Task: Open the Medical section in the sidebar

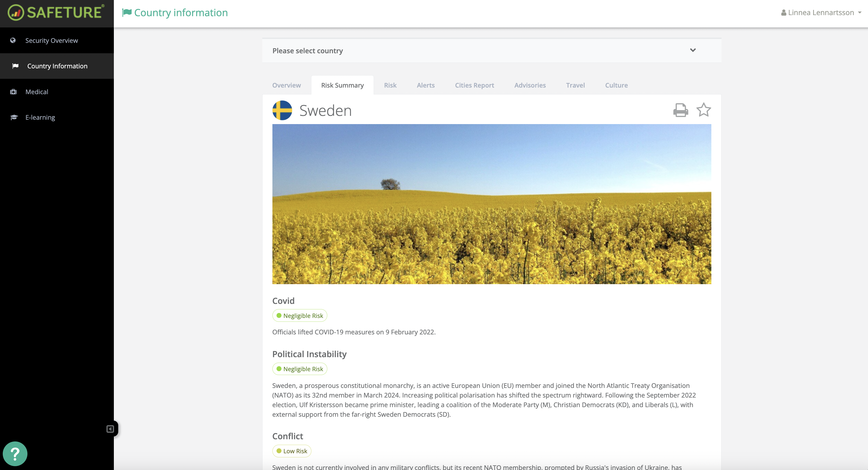Action: point(36,92)
